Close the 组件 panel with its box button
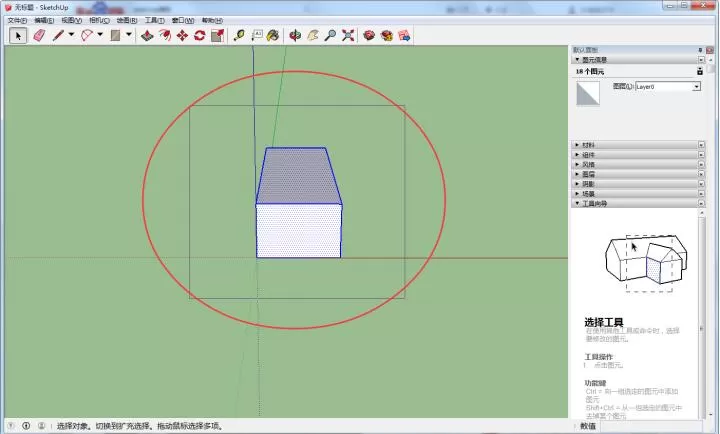This screenshot has height=434, width=720. pyautogui.click(x=701, y=155)
